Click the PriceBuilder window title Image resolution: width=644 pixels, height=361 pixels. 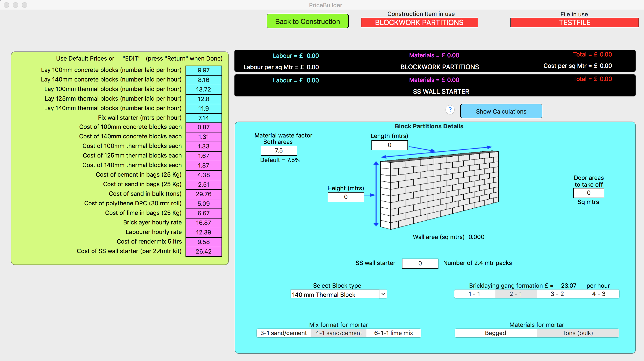point(325,5)
